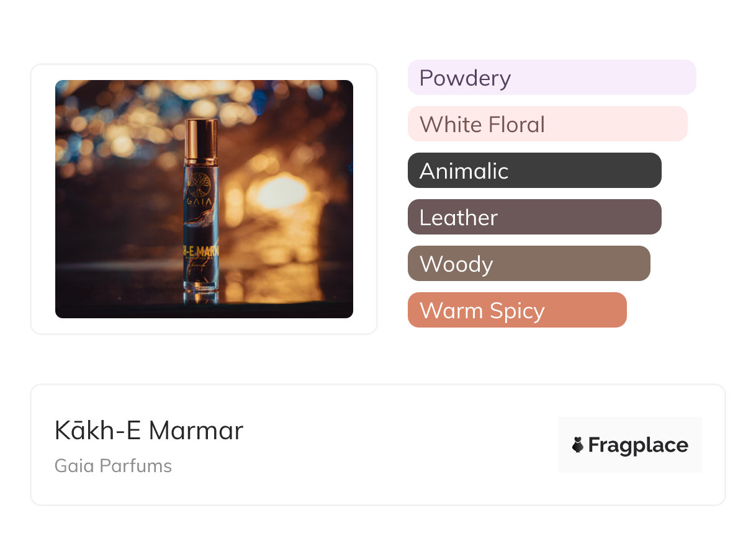Open the Gaia Parfums brand link
Viewport: 756px width, 536px height.
(x=113, y=466)
